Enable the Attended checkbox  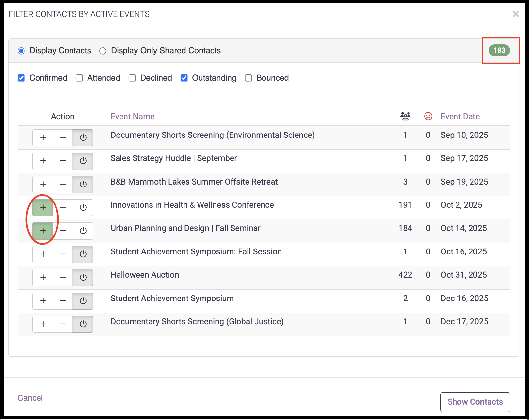pyautogui.click(x=79, y=78)
